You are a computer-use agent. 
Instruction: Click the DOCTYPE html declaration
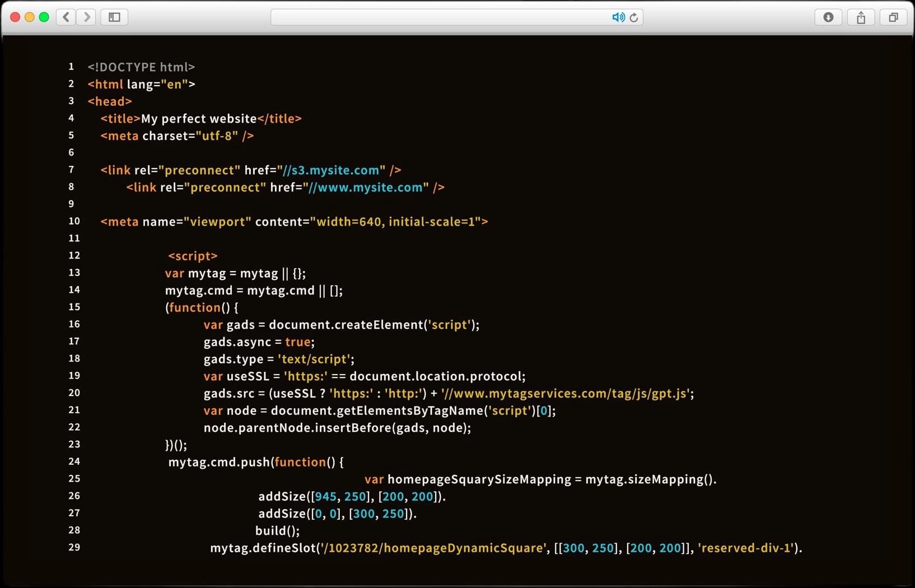pos(141,67)
